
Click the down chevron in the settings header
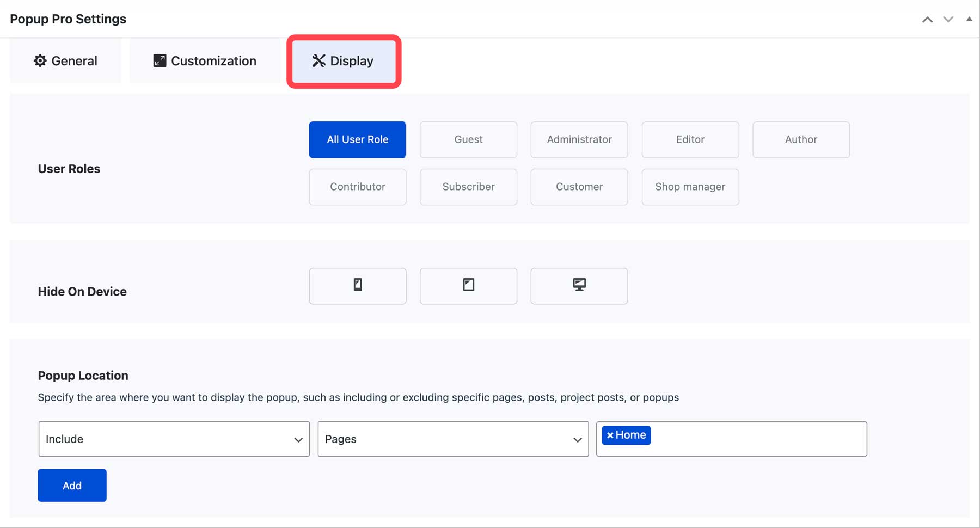tap(948, 19)
